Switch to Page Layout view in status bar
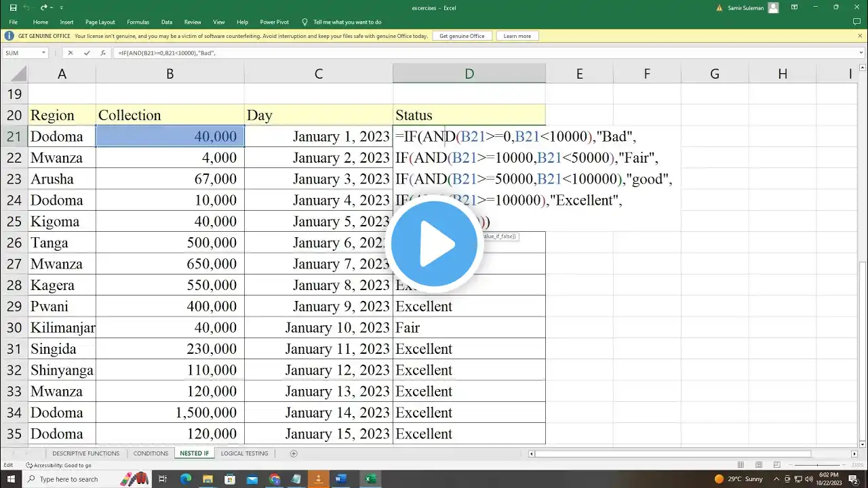 tap(757, 465)
